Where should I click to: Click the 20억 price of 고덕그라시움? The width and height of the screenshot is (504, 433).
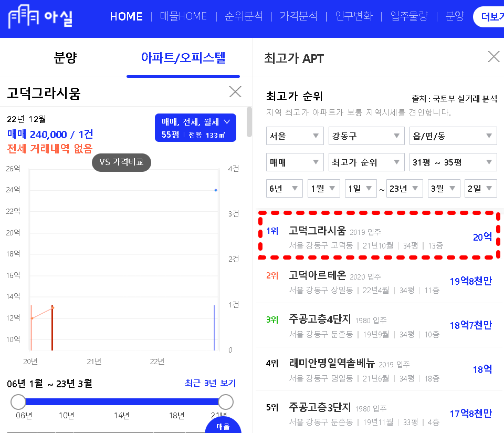click(x=482, y=237)
